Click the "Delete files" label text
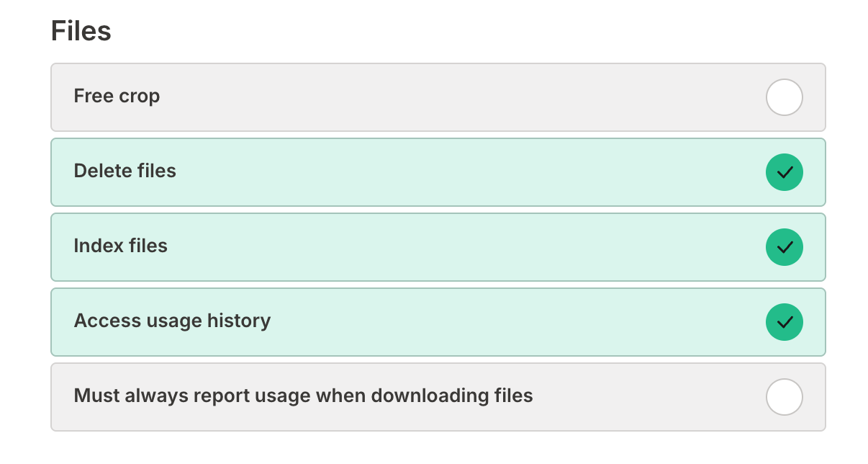 click(125, 171)
